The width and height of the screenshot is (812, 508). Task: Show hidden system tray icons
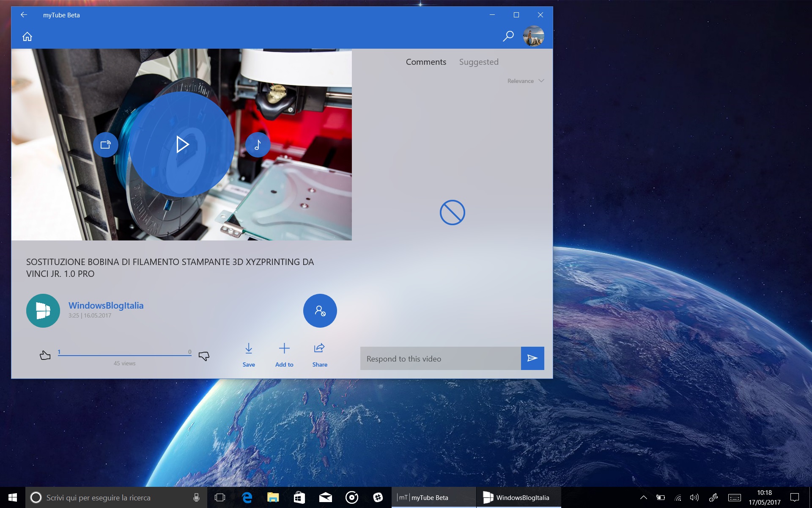(x=643, y=497)
